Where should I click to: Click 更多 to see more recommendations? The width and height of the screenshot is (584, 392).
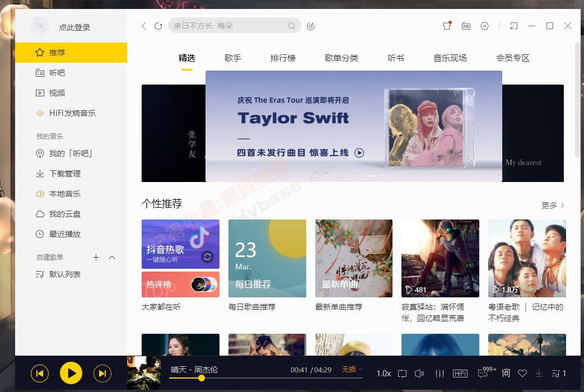(553, 206)
